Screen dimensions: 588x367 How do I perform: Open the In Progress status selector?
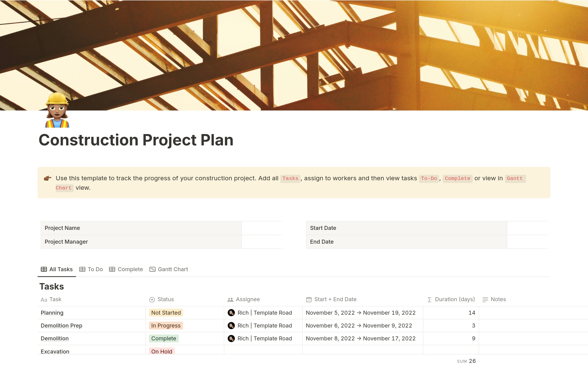[166, 325]
